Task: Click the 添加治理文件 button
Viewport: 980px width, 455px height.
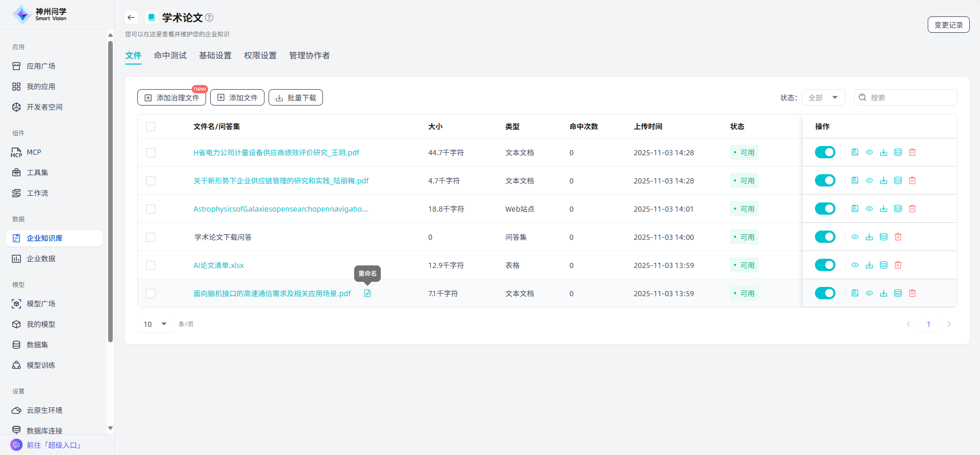Action: click(x=172, y=97)
